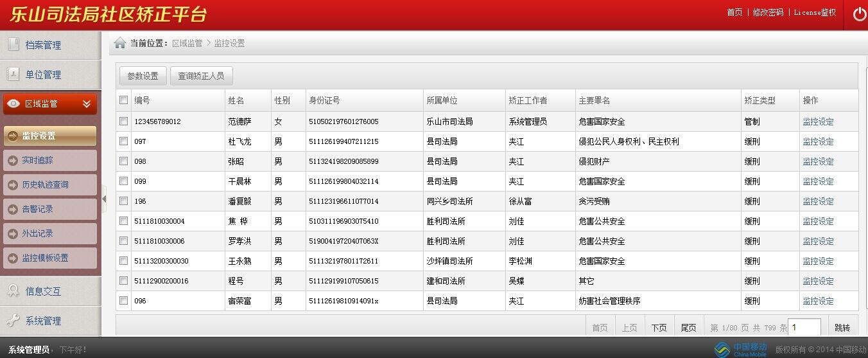Click the name 王永熟

click(x=239, y=261)
